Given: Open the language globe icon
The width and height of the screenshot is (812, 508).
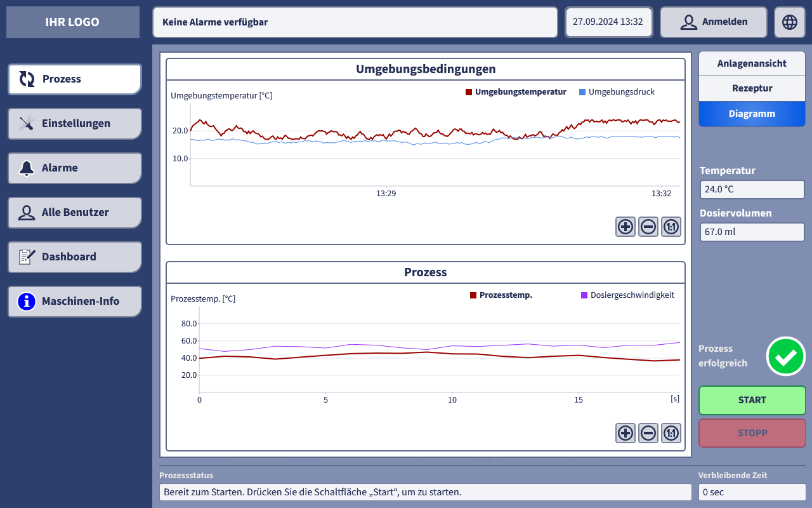Looking at the screenshot, I should 790,22.
